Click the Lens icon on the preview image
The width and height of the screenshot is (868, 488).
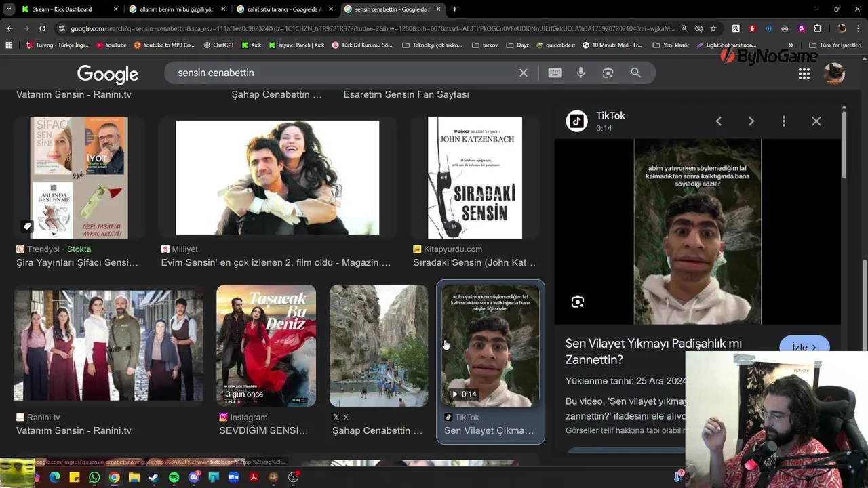coord(578,302)
